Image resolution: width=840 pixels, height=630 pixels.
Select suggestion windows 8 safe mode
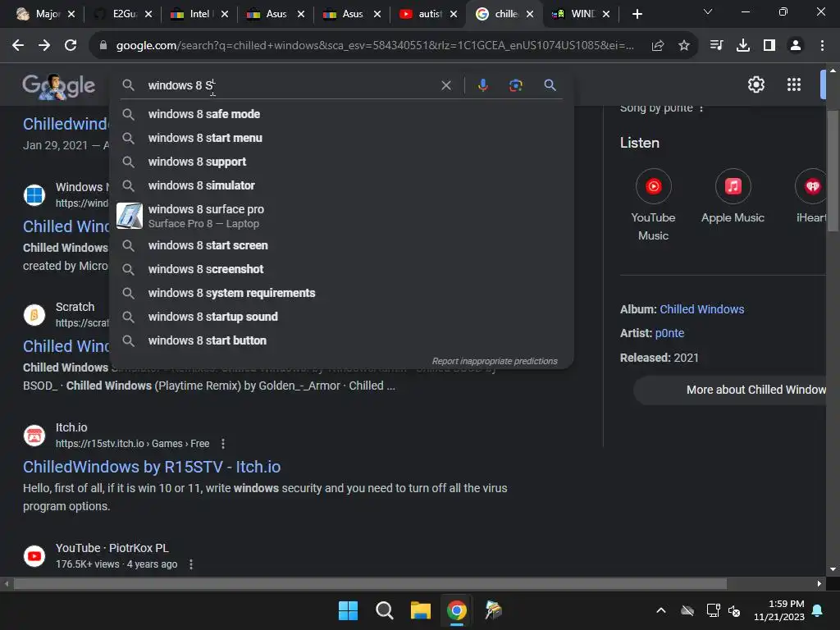coord(341,114)
